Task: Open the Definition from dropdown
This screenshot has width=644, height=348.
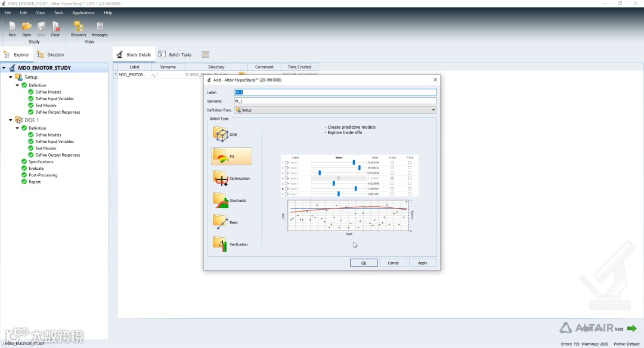Action: (335, 110)
